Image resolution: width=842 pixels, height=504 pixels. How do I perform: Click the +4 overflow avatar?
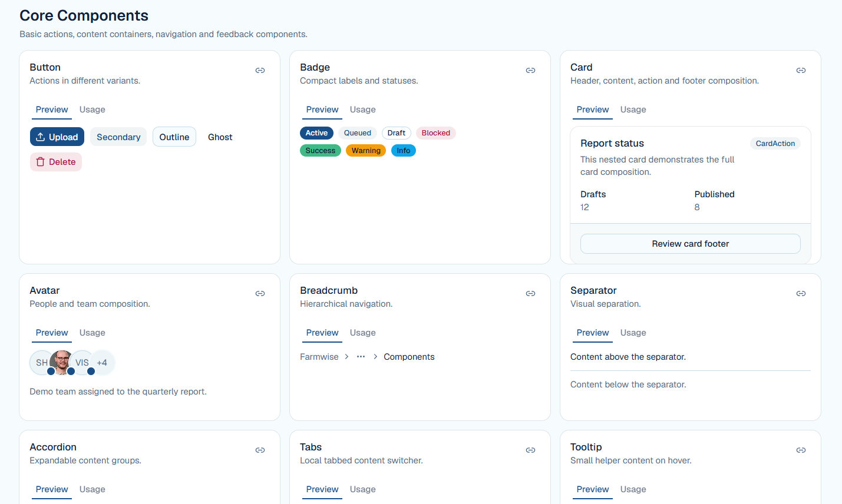102,363
